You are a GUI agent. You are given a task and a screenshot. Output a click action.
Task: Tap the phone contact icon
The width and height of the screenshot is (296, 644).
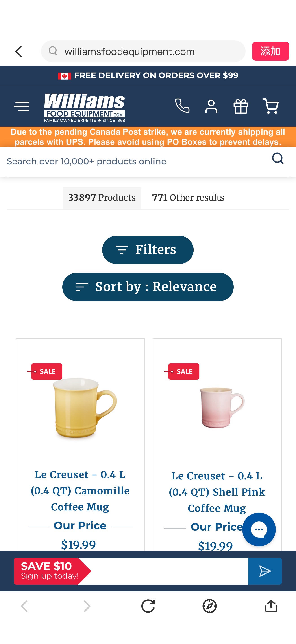182,106
